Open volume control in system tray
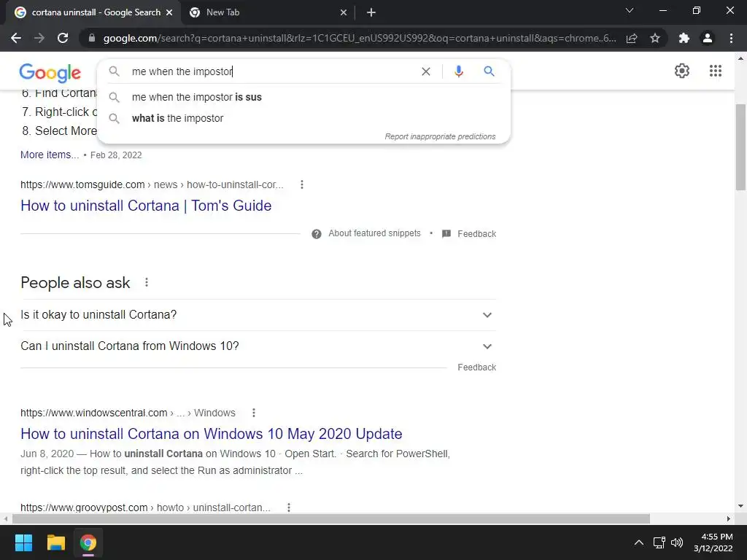Screen dimensions: 747x560 pyautogui.click(x=676, y=542)
